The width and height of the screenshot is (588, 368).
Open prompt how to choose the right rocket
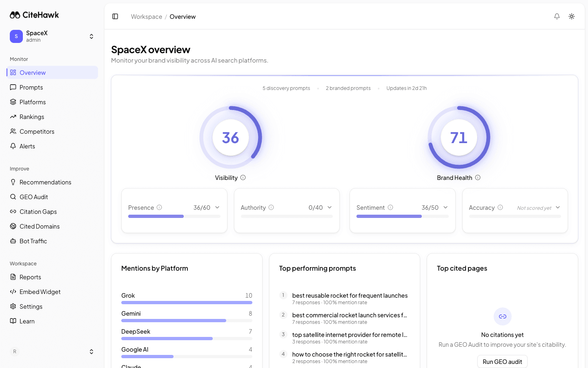coord(344,357)
